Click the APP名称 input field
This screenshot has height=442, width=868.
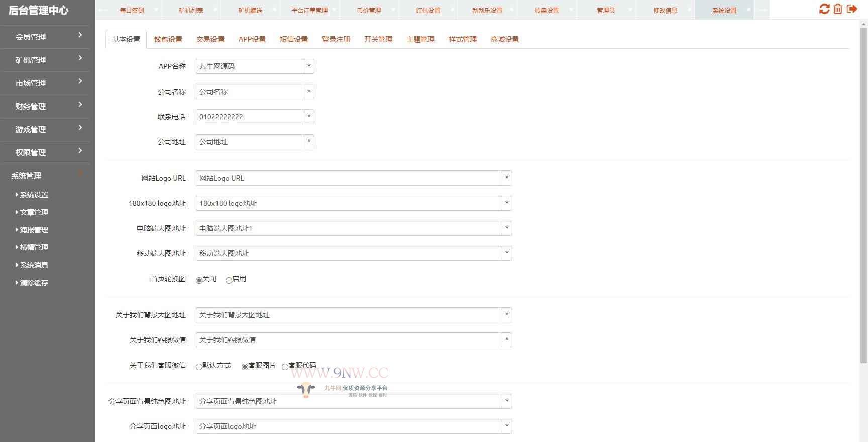tap(250, 66)
